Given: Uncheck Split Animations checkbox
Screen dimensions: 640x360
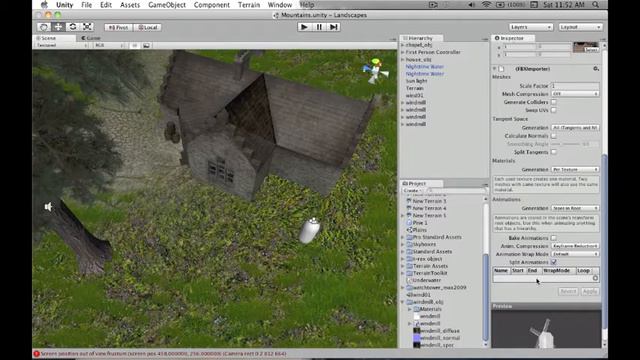Looking at the screenshot, I should coord(554,262).
